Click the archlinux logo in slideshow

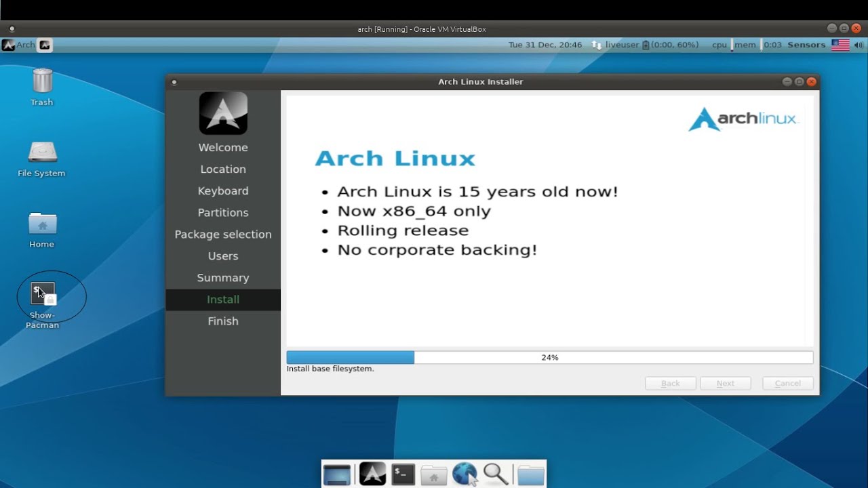tap(743, 119)
